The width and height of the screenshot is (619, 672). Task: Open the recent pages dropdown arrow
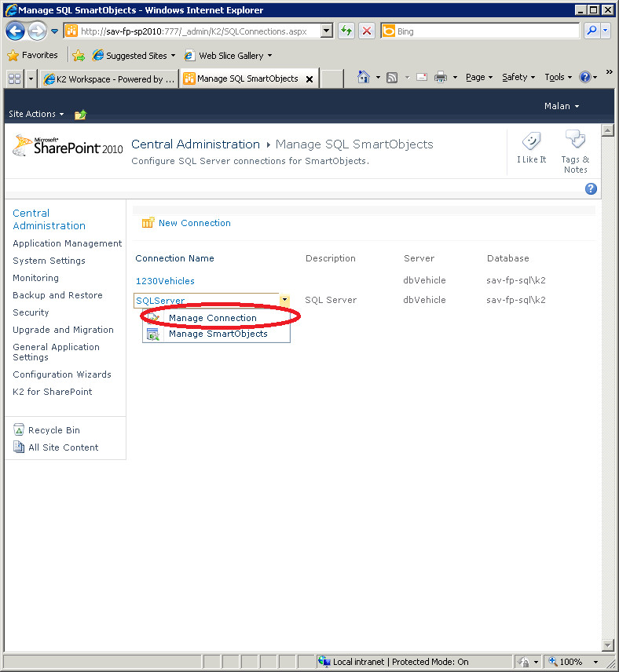tap(54, 31)
